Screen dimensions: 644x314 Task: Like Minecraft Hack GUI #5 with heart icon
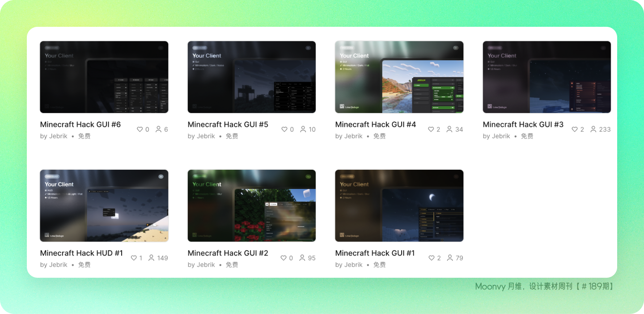[x=284, y=130]
